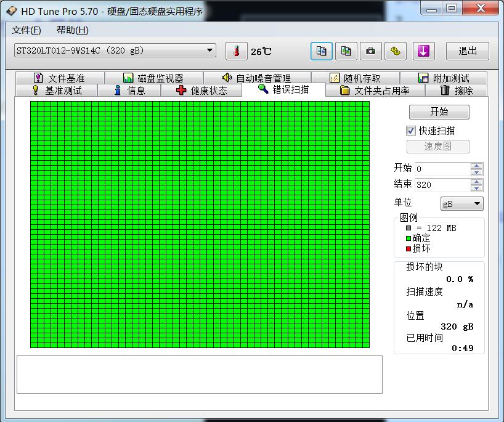The image size is (504, 422).
Task: Click the thermometer temperature icon
Action: click(236, 51)
